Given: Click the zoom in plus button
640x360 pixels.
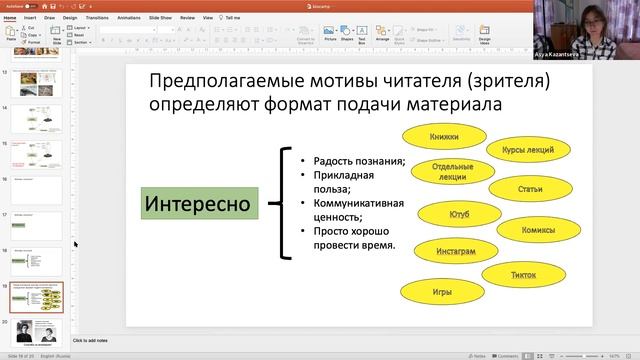Looking at the screenshot, I should point(602,356).
